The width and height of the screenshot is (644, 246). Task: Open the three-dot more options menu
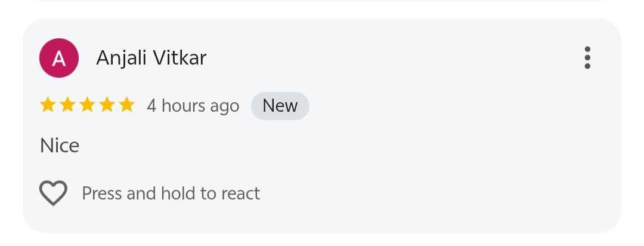[587, 58]
